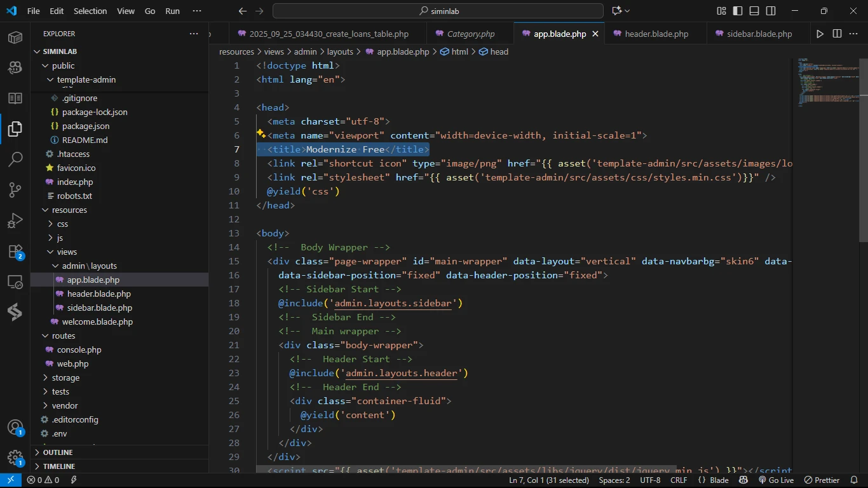Expand the storage folder

tap(65, 377)
